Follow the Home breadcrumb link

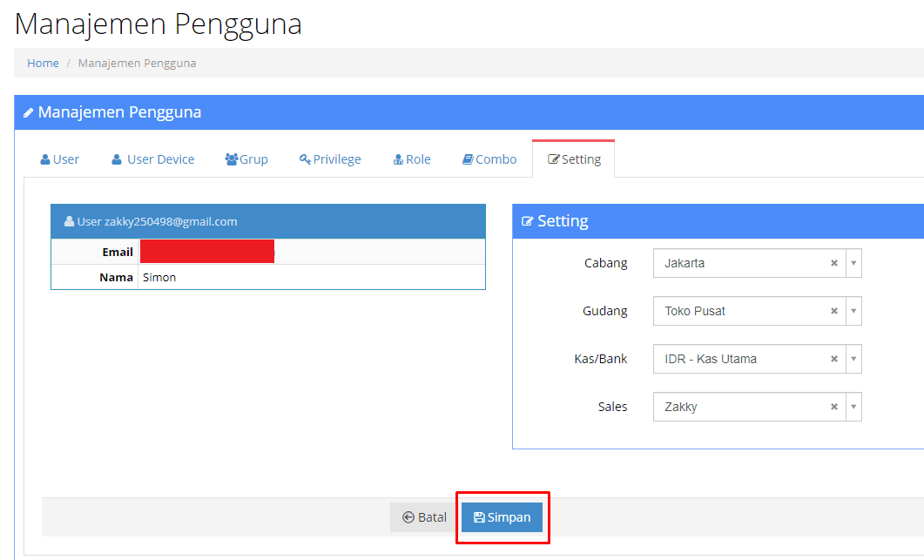[43, 63]
